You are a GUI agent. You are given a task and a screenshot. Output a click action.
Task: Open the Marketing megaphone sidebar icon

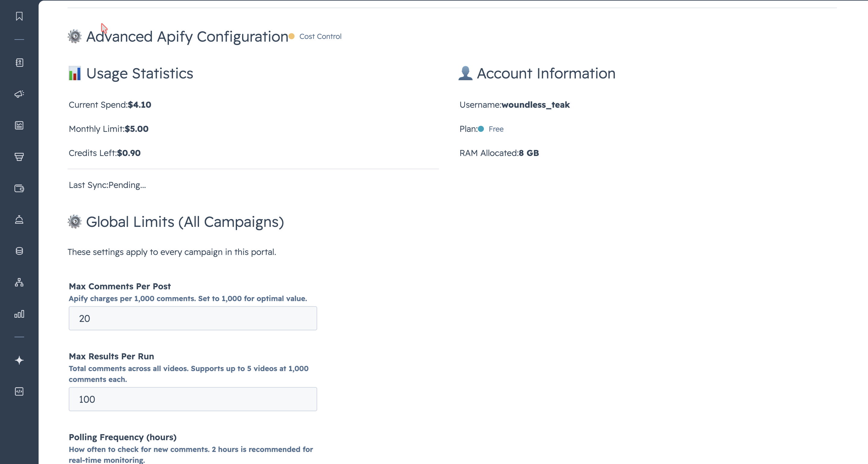(x=19, y=94)
